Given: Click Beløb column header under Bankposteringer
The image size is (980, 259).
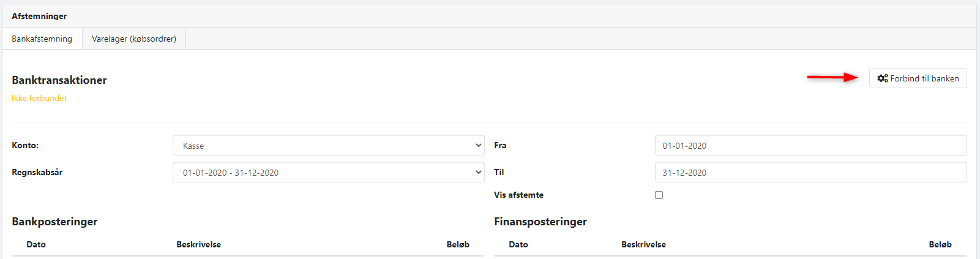Looking at the screenshot, I should (458, 244).
